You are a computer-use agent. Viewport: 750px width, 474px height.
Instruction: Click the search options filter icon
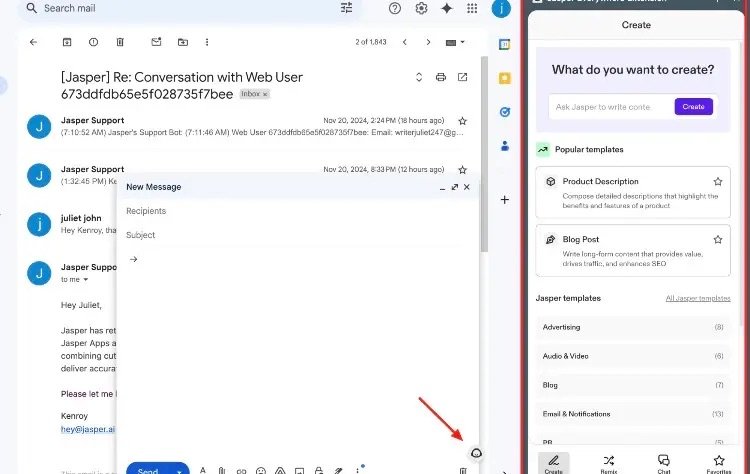(x=346, y=8)
